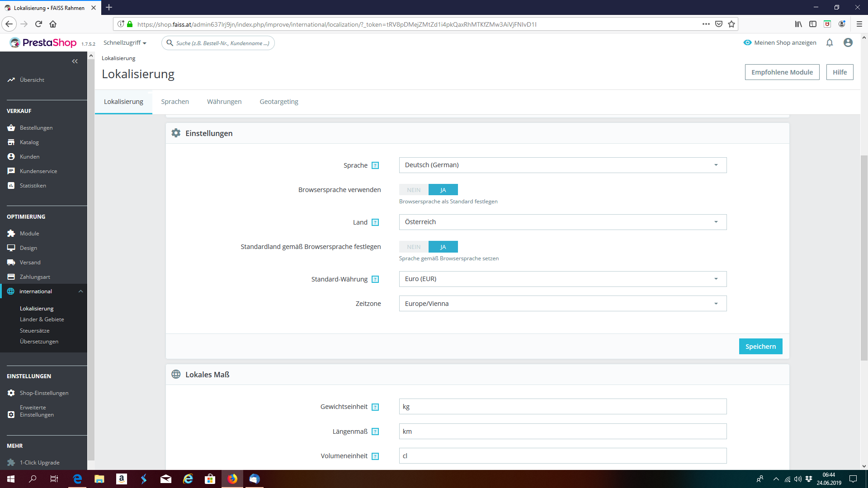Open the Zeitzone dropdown showing Europe/Vienna

pyautogui.click(x=562, y=304)
